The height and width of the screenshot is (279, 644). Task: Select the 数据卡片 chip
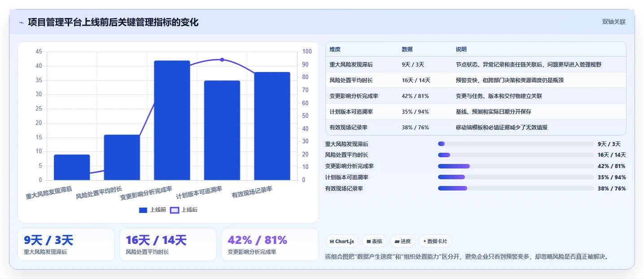(435, 241)
